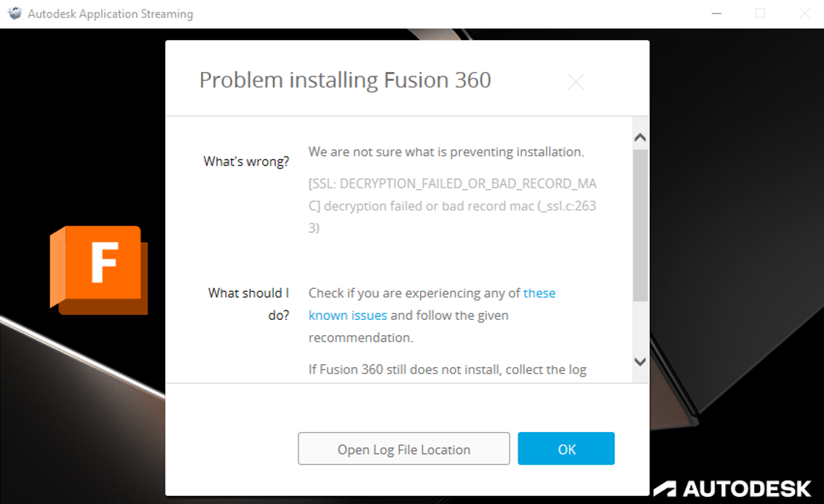Click the SSL decryption failed error text
824x504 pixels.
click(452, 205)
